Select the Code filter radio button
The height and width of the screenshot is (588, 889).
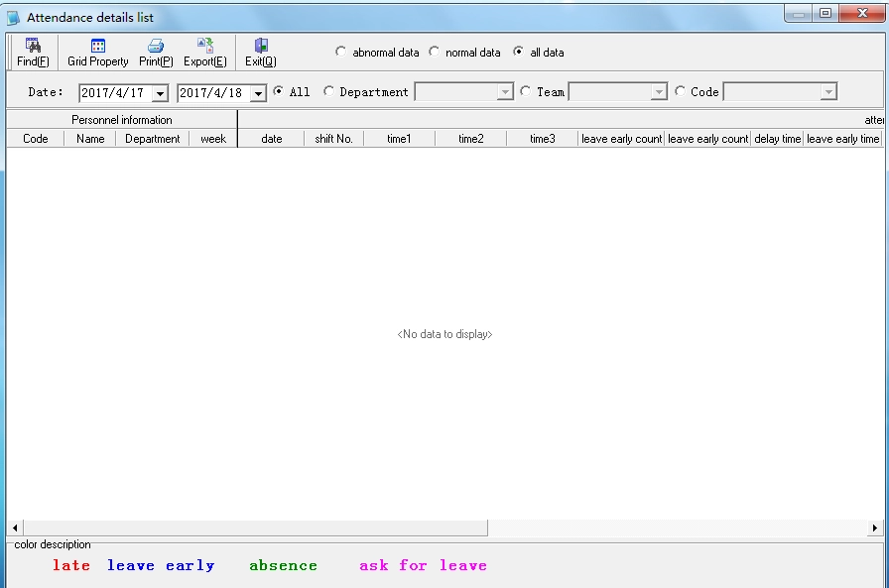tap(680, 91)
